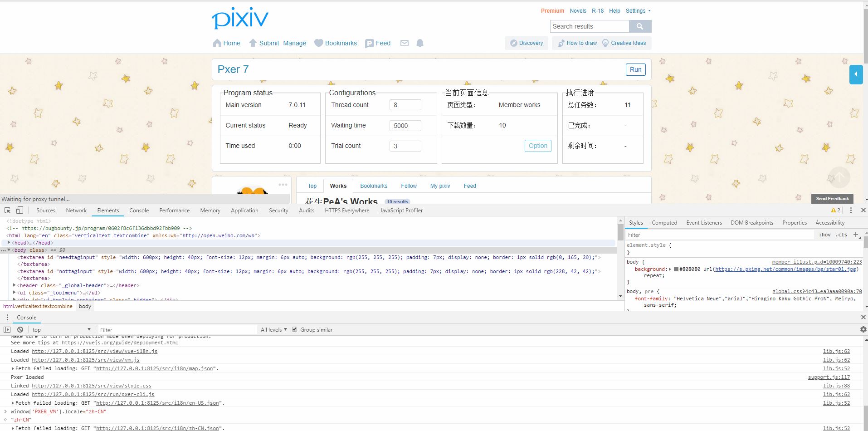Open the All levels dropdown
Screen dimensions: 868x431
[x=274, y=329]
